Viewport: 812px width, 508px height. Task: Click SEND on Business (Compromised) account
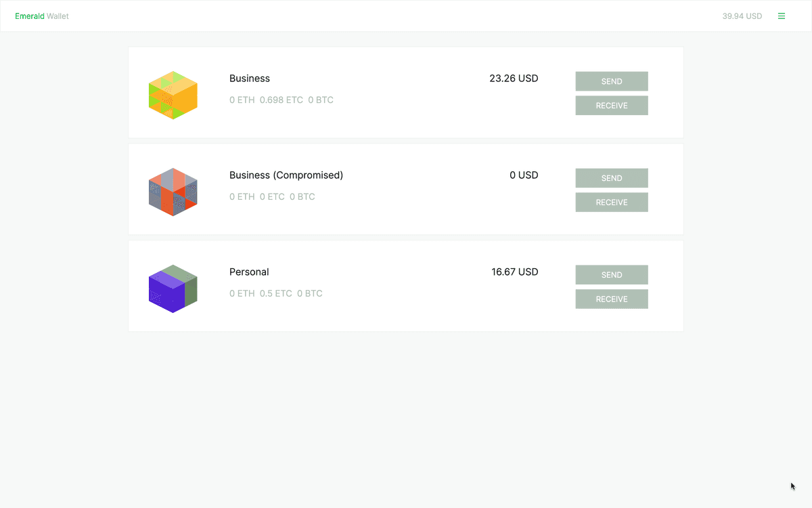[x=611, y=177]
